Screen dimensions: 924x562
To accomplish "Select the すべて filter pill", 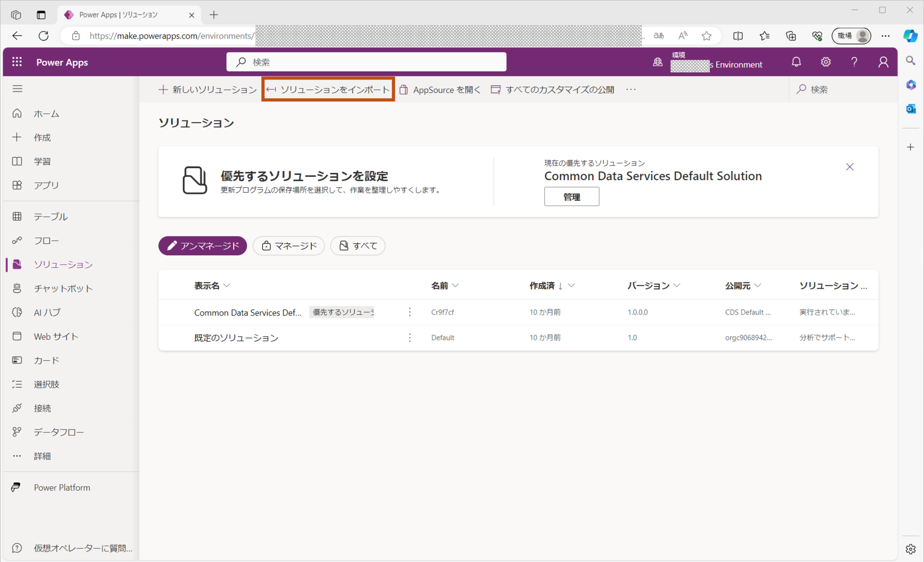I will pos(358,246).
